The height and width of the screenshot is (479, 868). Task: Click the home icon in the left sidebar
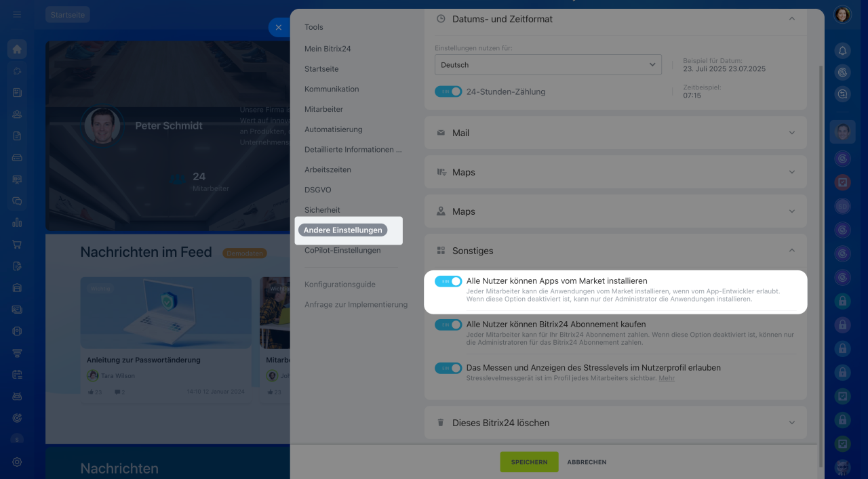click(x=17, y=49)
